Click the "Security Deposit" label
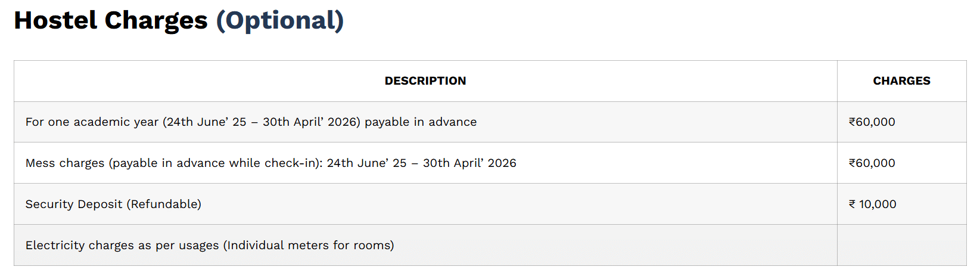The image size is (980, 279). tap(74, 204)
